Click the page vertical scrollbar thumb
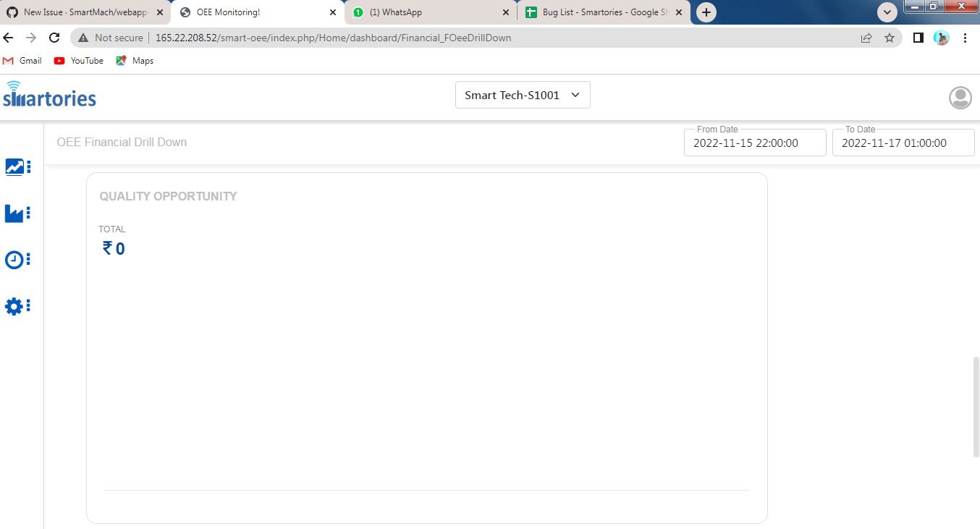Image resolution: width=980 pixels, height=529 pixels. [x=976, y=407]
